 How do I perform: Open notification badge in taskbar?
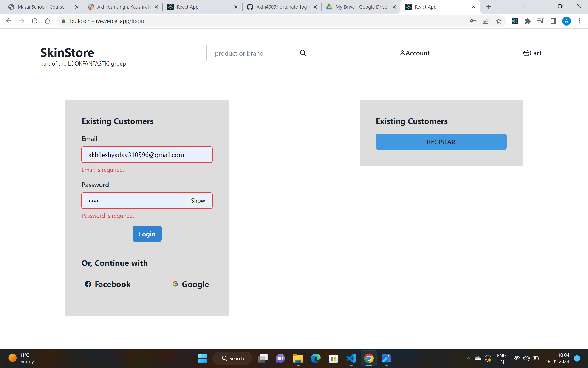(577, 358)
